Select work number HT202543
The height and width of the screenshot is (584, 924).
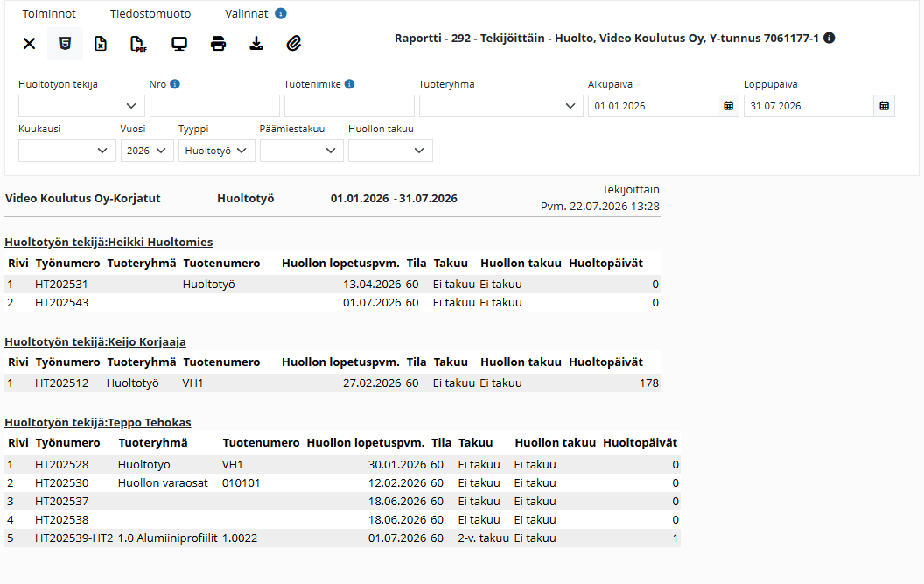tap(61, 303)
